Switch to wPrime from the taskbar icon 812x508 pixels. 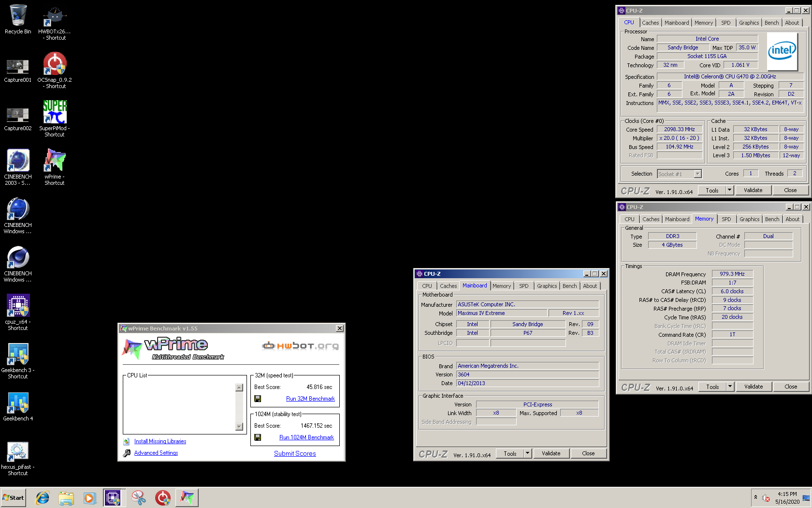click(187, 497)
